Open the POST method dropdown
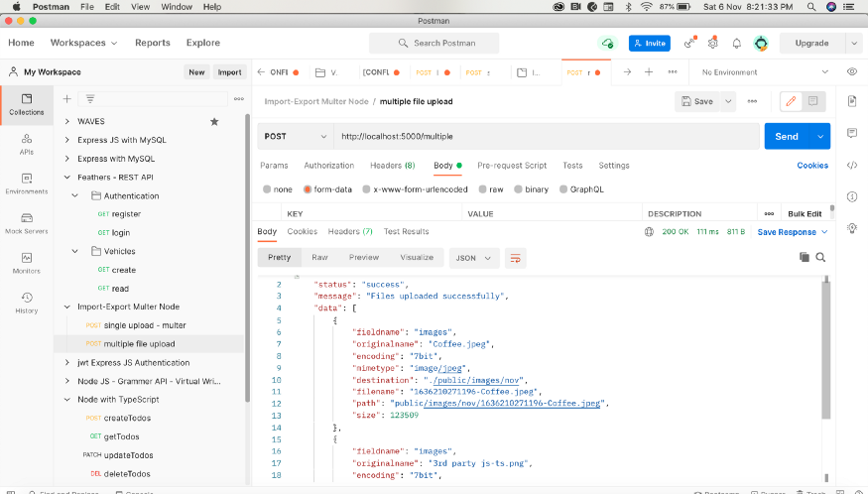The image size is (868, 494). 296,136
